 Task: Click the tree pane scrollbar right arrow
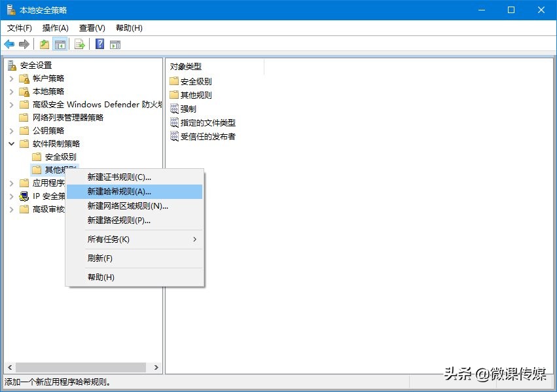(156, 368)
